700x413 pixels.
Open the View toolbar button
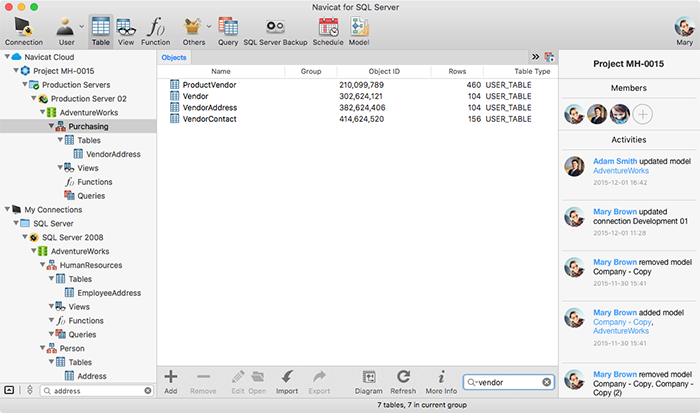pyautogui.click(x=126, y=31)
